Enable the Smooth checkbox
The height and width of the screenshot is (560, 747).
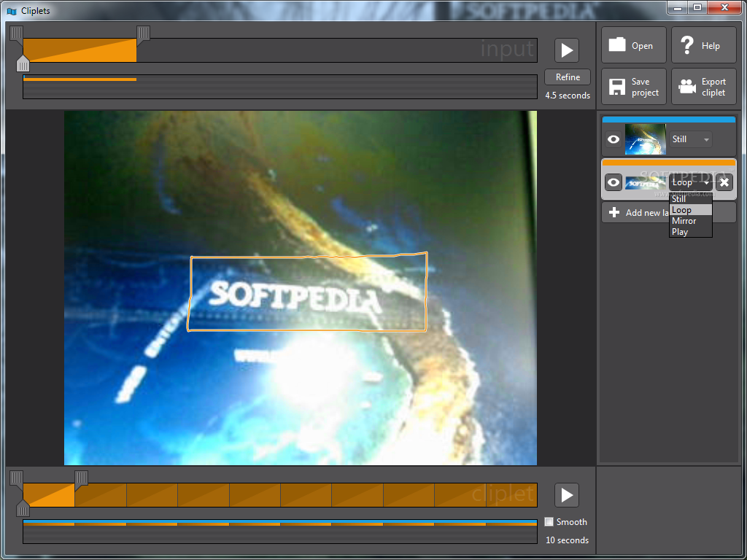[x=549, y=522]
